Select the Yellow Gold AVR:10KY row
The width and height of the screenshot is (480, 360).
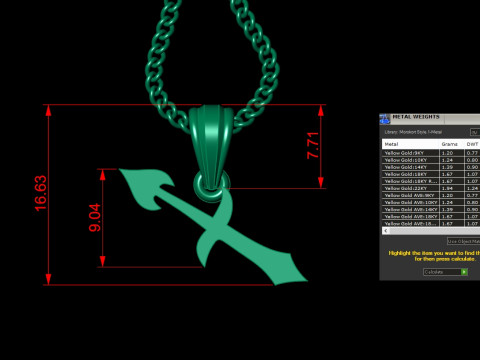(x=431, y=202)
